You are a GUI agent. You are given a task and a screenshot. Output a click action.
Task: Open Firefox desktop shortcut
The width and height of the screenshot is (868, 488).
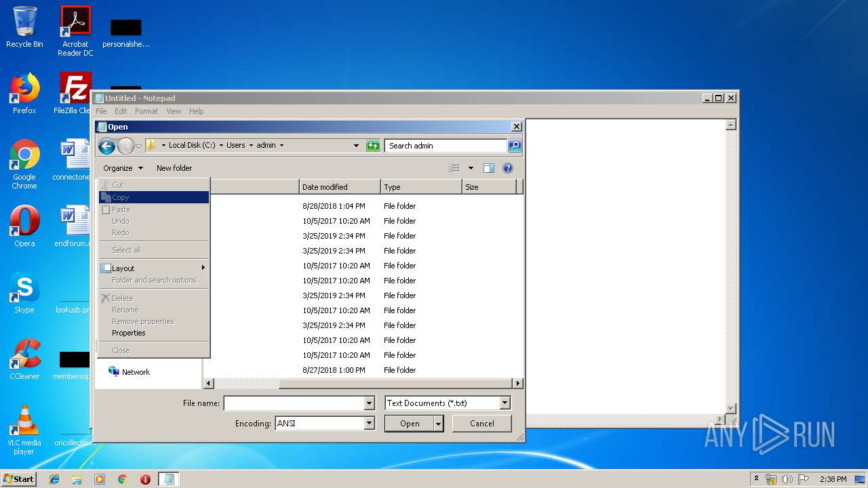(24, 94)
